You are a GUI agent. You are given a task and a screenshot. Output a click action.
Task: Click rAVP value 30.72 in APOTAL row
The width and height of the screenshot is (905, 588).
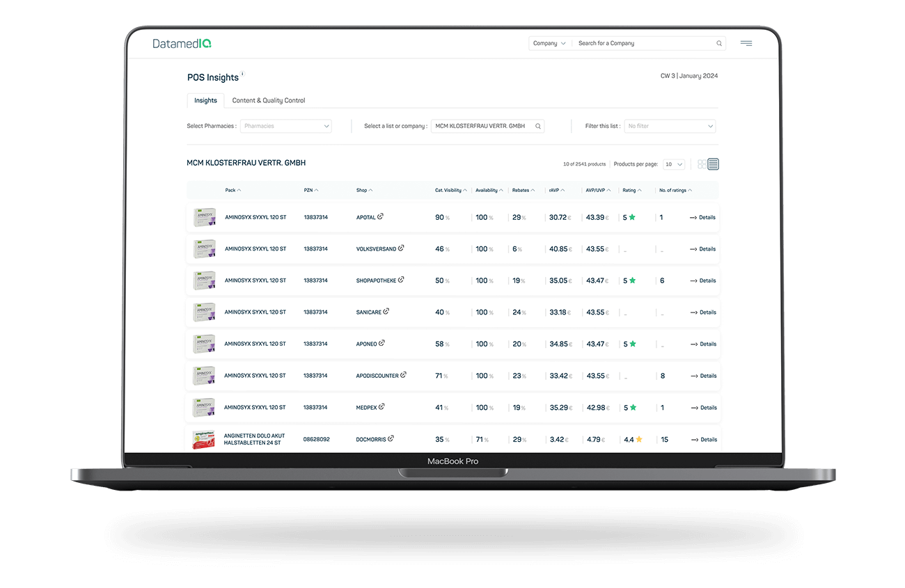pos(560,217)
